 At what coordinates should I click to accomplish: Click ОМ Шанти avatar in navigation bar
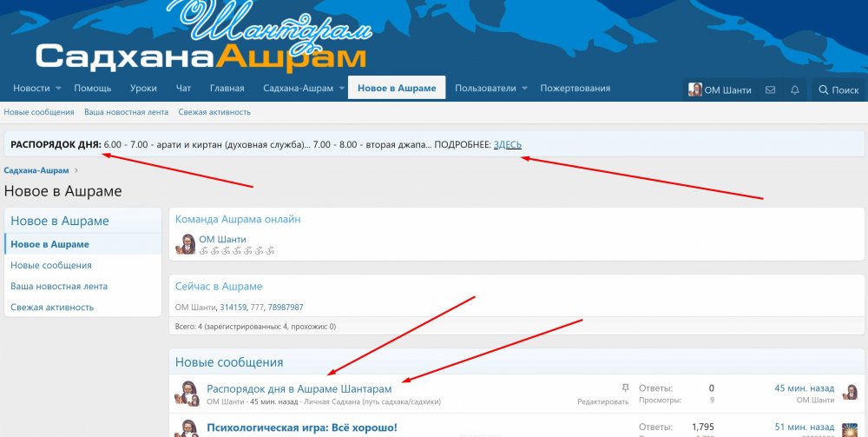click(x=694, y=89)
